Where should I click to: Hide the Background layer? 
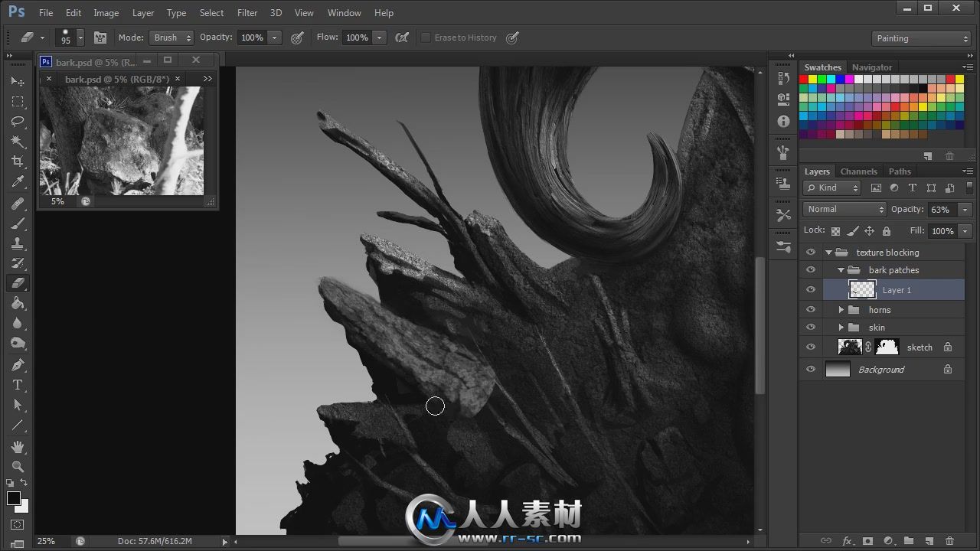click(811, 370)
